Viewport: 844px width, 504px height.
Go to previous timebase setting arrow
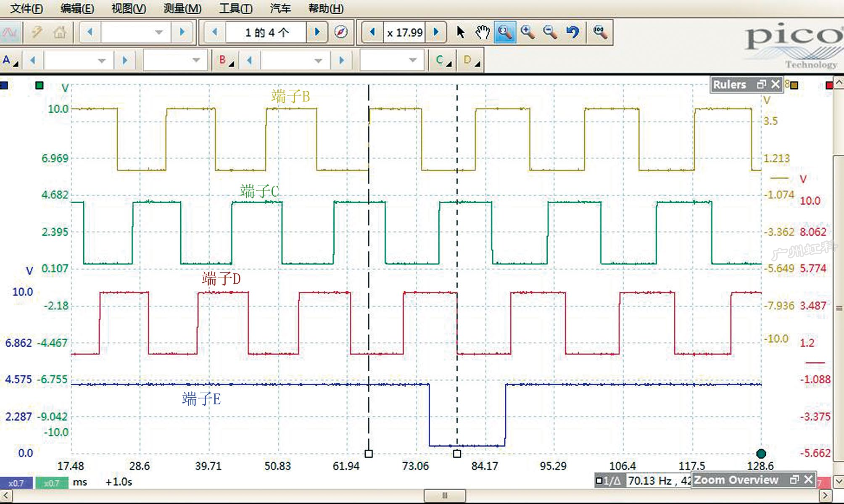click(x=90, y=32)
